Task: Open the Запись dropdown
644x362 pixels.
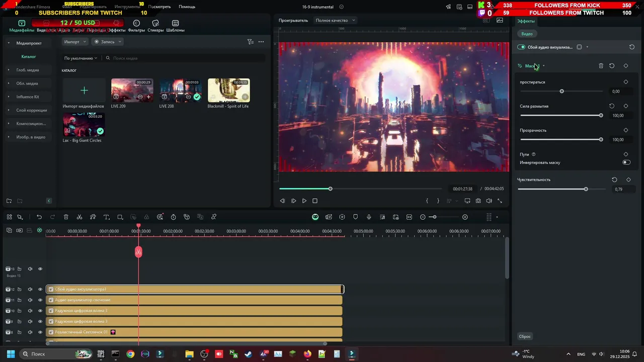Action: (108, 42)
